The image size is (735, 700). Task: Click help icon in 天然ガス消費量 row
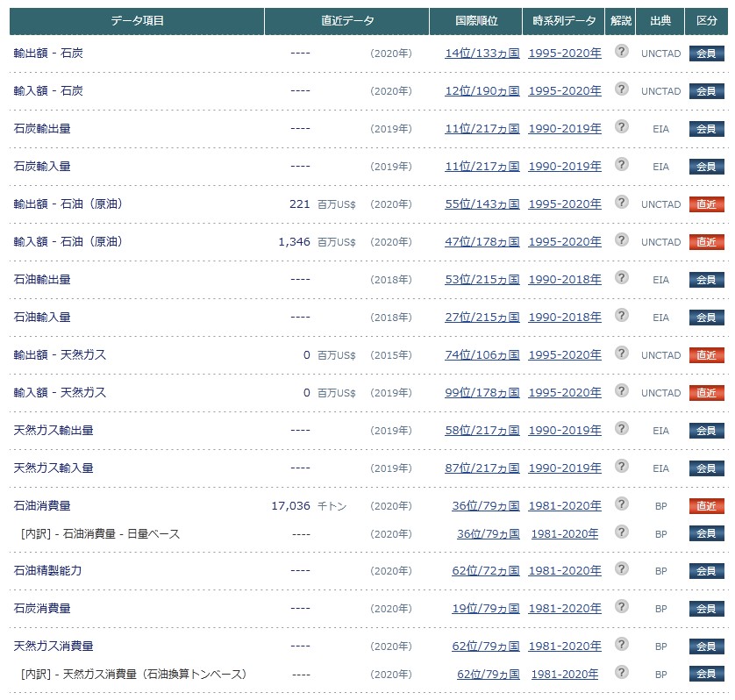click(x=621, y=645)
